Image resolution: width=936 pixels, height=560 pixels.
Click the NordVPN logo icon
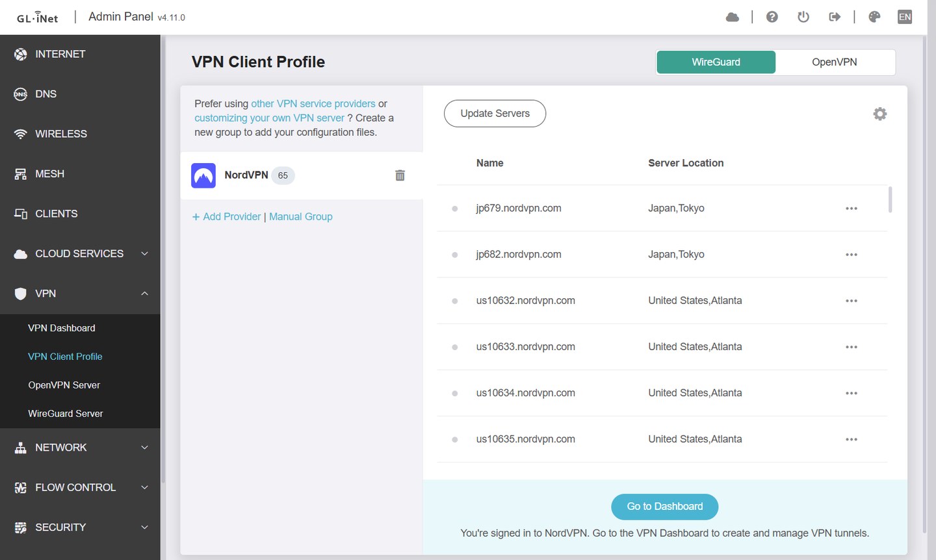tap(203, 175)
